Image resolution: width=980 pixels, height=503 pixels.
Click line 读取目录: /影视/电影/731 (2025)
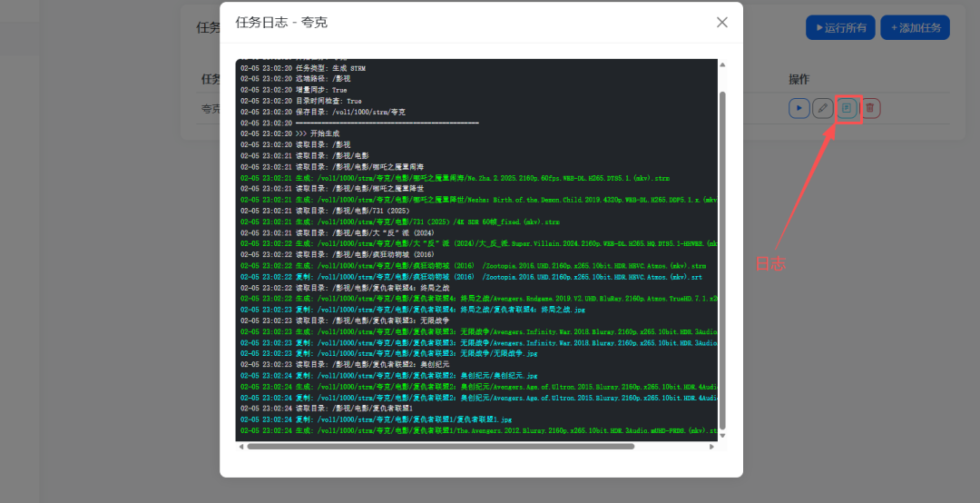(325, 211)
